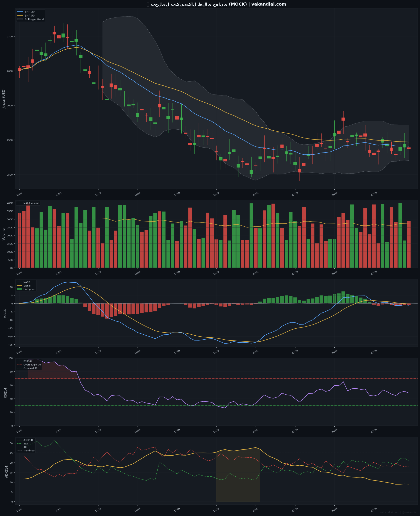The height and width of the screenshot is (516, 420).
Task: Click the 12/09 date under the ADX chart
Action: [177, 510]
